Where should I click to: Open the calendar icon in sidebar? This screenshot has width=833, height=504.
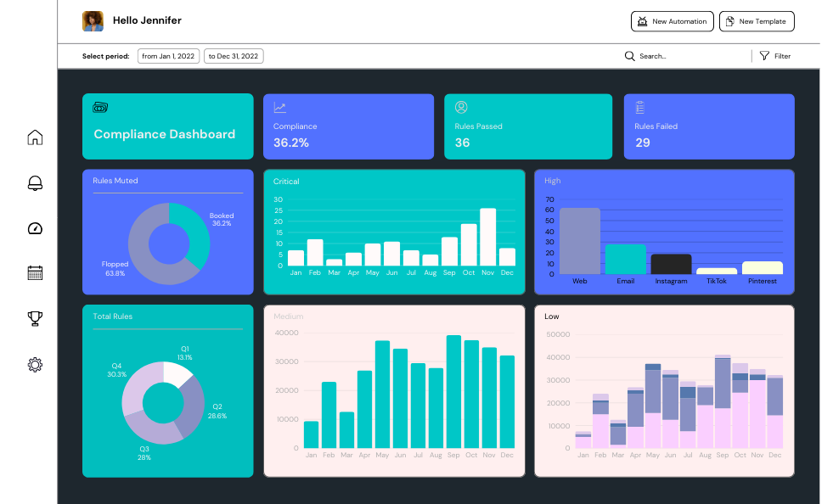[35, 273]
